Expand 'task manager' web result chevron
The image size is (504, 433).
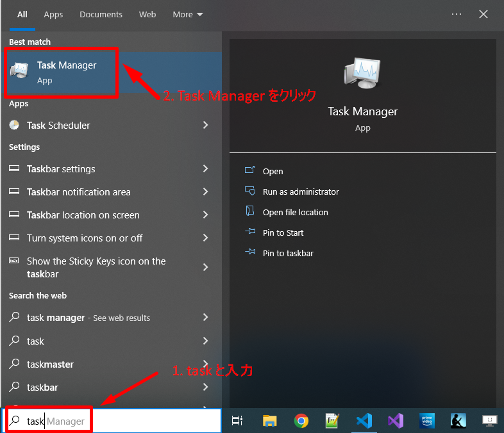pyautogui.click(x=206, y=317)
